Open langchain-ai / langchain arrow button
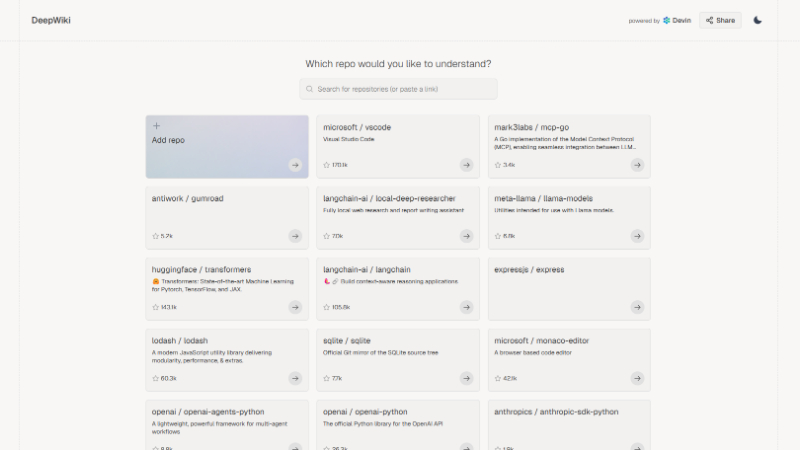The height and width of the screenshot is (450, 800). 466,307
